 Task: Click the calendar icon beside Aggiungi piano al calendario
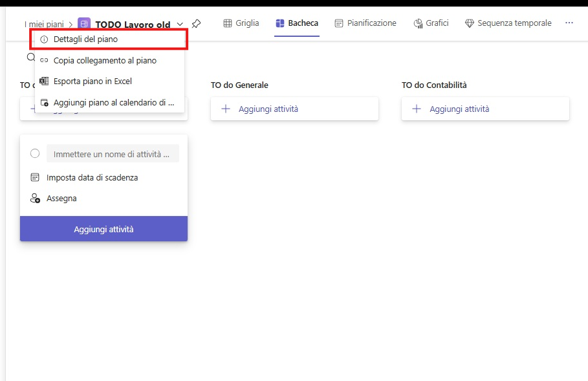[x=44, y=102]
